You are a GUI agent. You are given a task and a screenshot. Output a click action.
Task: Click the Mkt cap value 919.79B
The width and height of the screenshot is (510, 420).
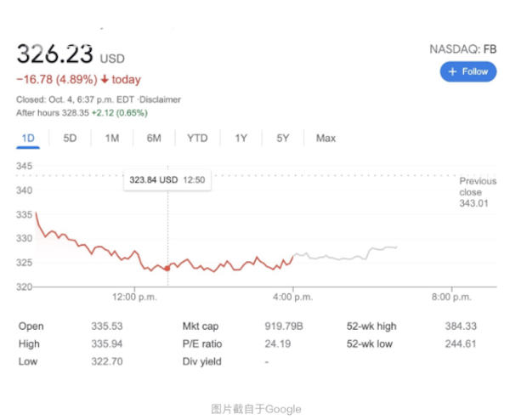(284, 326)
